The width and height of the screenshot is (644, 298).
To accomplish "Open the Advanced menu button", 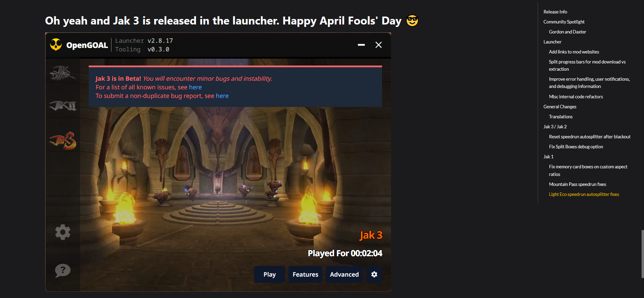I will (344, 274).
